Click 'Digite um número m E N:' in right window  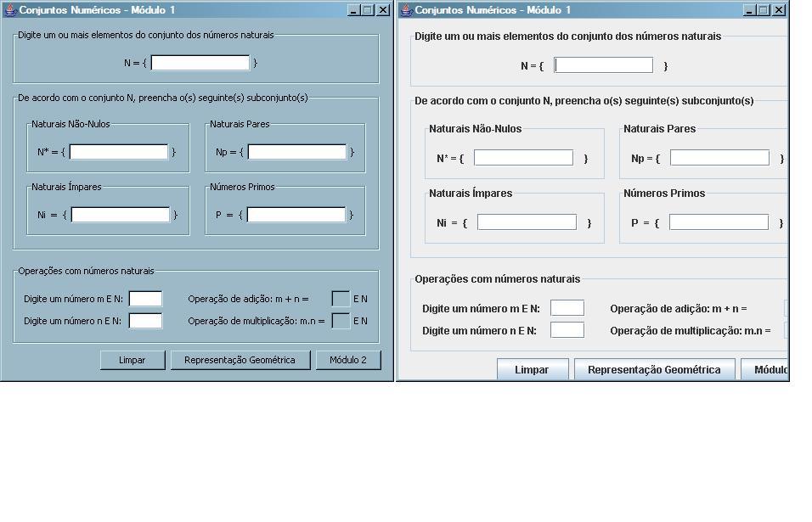click(481, 309)
